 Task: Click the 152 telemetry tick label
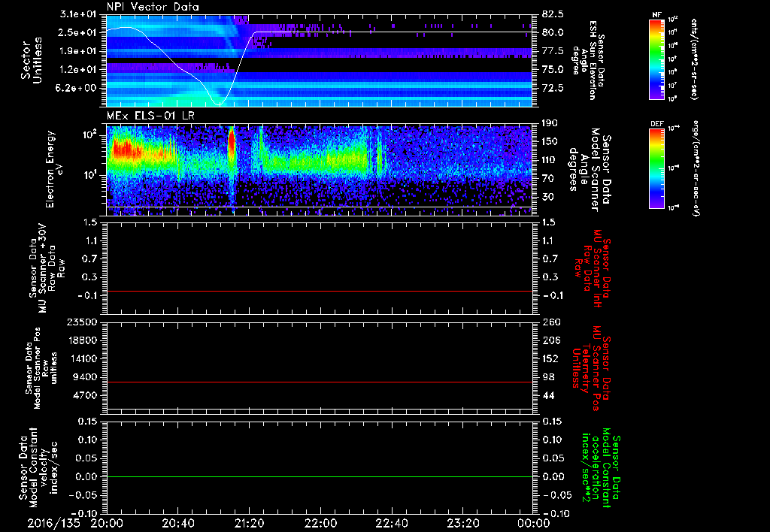click(x=551, y=358)
